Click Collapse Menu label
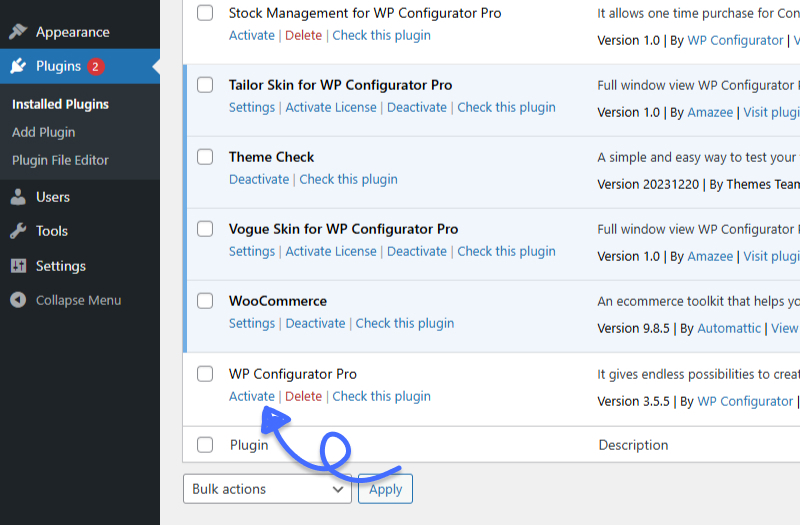 click(x=79, y=300)
